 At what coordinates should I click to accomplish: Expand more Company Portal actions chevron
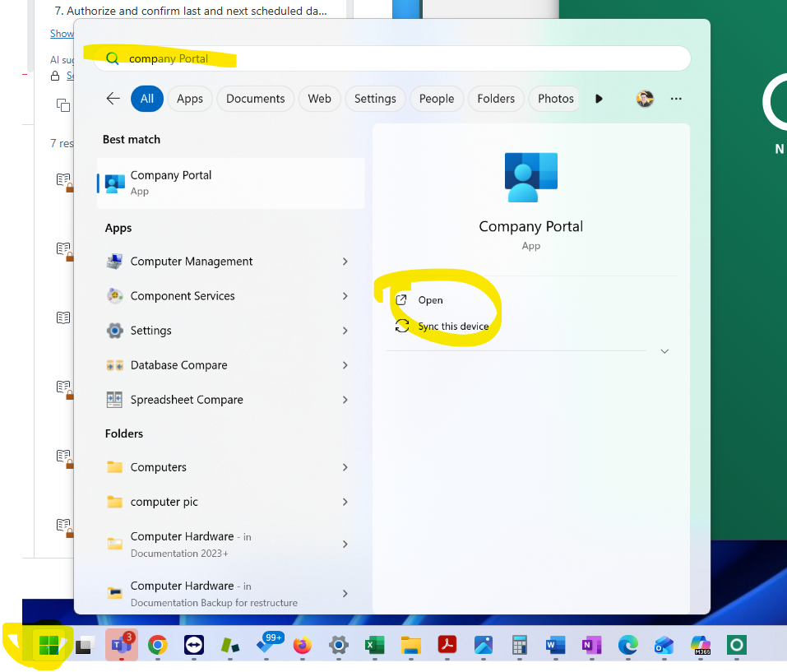(x=664, y=351)
